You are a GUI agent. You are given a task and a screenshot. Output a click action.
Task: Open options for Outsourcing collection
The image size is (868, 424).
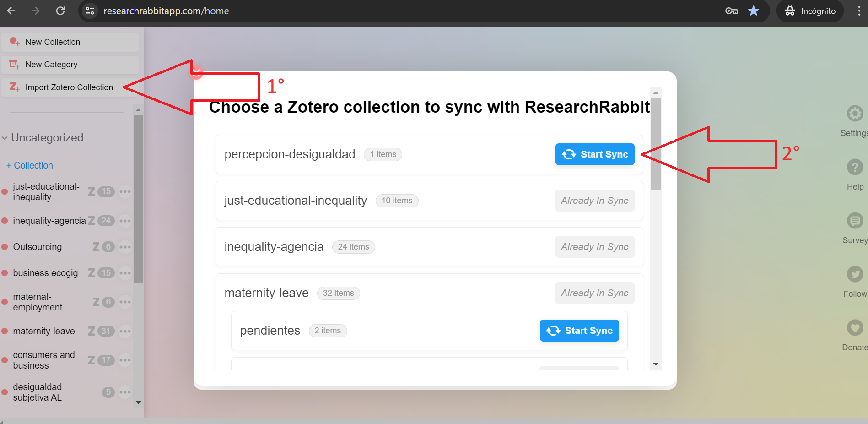[x=125, y=247]
